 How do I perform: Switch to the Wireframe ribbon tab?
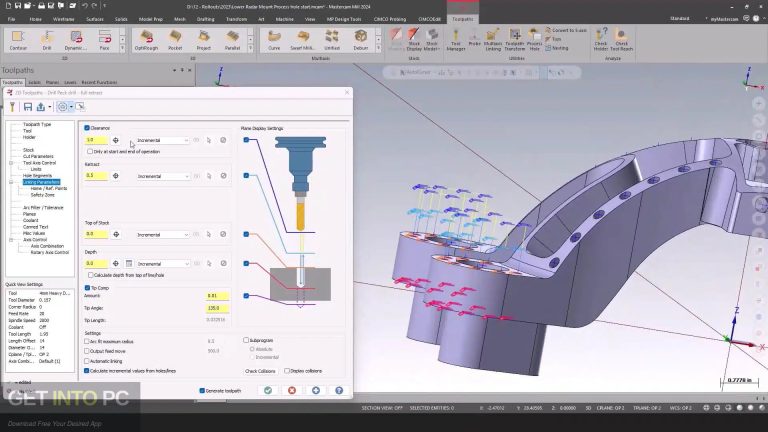63,19
